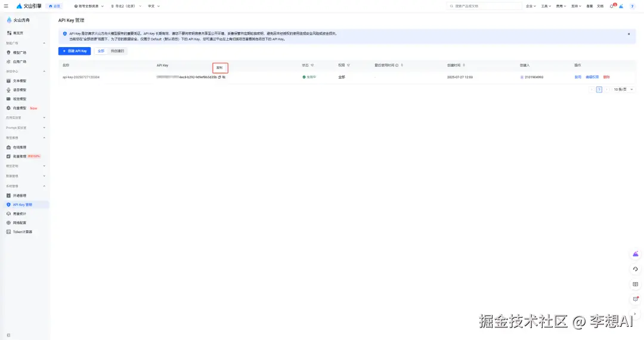Reveal the hidden API key with the eye icon
This screenshot has width=644, height=340.
[x=224, y=77]
